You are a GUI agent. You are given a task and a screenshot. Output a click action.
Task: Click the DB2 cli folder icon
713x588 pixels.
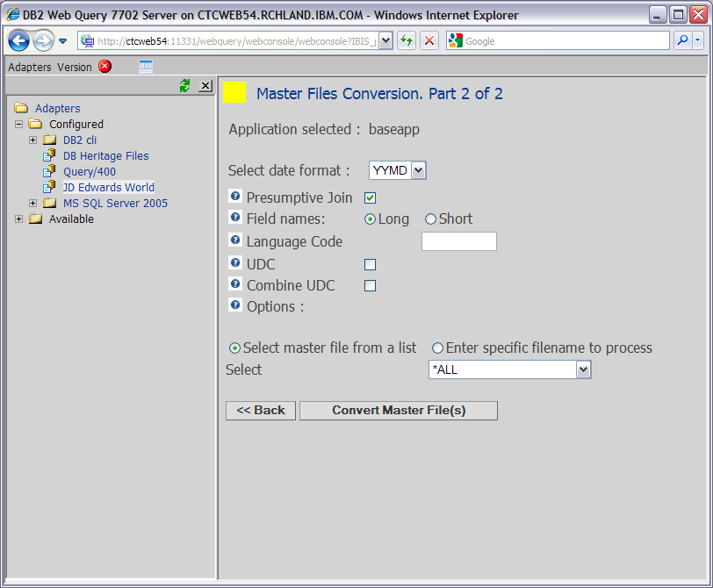pyautogui.click(x=49, y=140)
